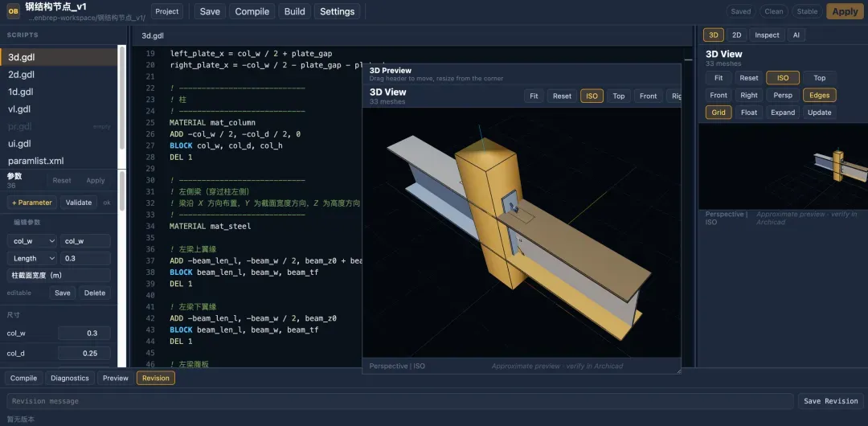
Task: Click the Apply button at top right
Action: click(845, 11)
